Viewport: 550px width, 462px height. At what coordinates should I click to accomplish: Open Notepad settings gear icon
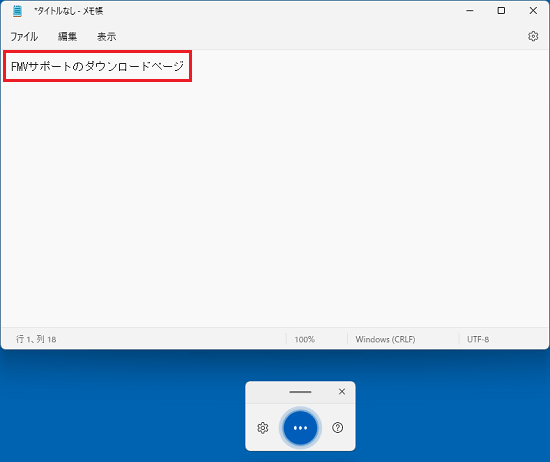[x=533, y=36]
